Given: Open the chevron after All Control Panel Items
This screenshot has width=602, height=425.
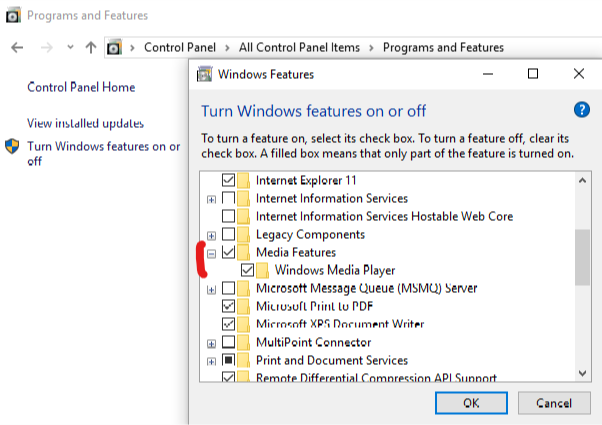Looking at the screenshot, I should 371,48.
